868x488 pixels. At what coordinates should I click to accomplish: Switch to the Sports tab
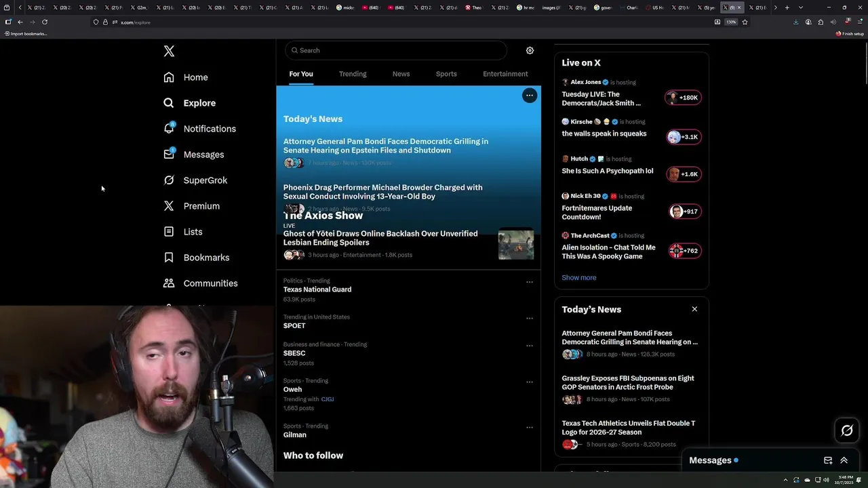[x=446, y=74]
